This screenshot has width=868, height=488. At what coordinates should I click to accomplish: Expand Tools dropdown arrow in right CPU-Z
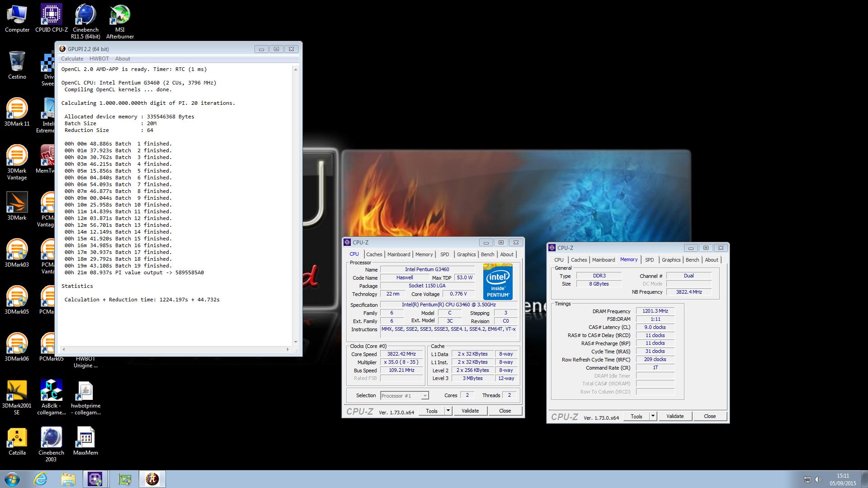coord(653,416)
